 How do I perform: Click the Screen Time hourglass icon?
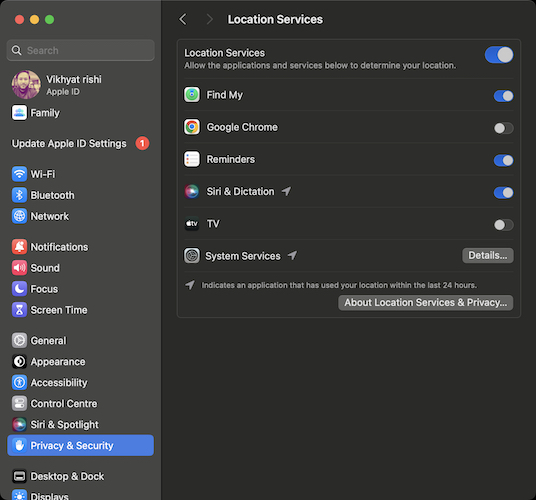(x=19, y=310)
